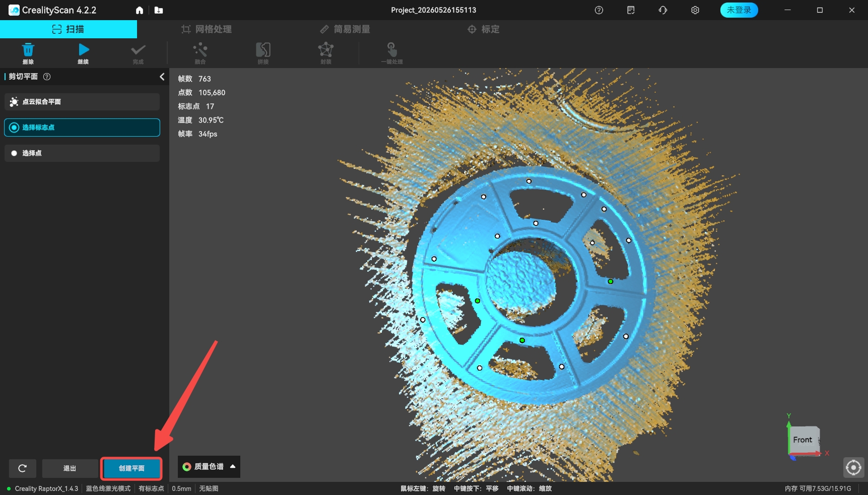The image size is (868, 495).
Task: Click the reset/refresh arrow button
Action: [23, 468]
